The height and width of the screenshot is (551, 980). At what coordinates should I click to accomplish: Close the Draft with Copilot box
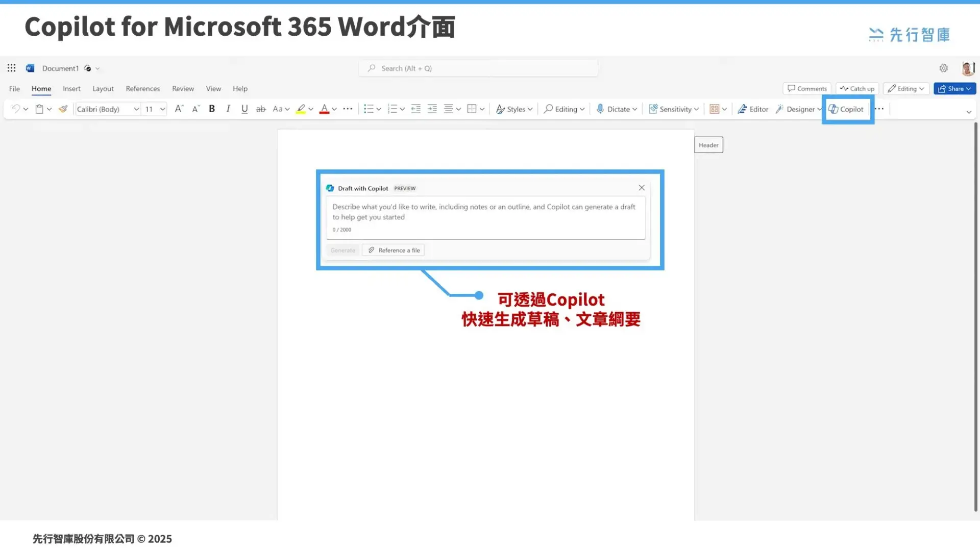(642, 188)
